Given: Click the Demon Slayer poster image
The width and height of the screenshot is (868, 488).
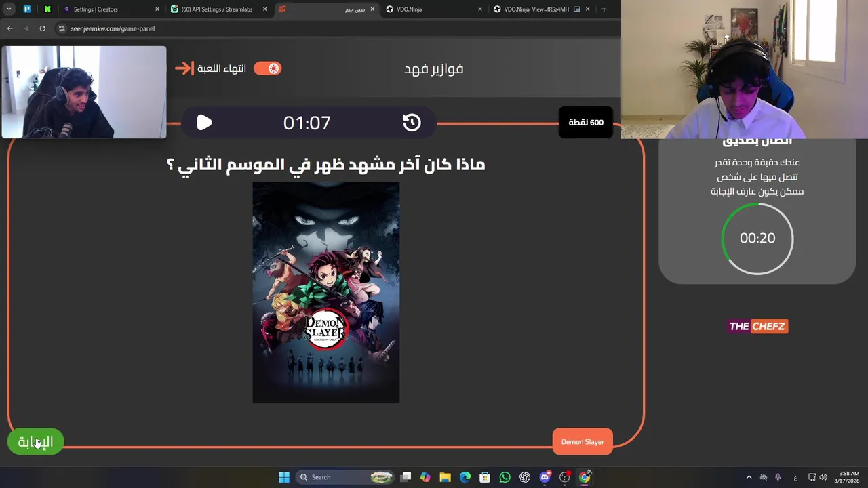Looking at the screenshot, I should pos(326,292).
